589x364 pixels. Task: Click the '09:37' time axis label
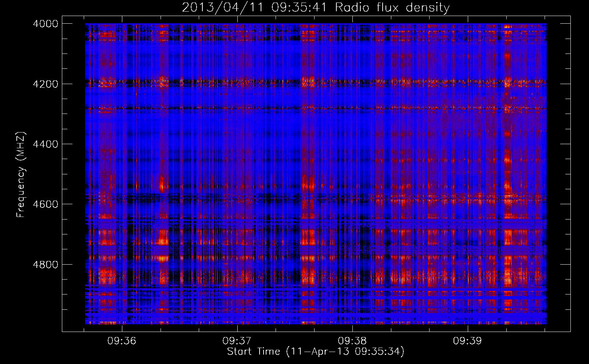tap(237, 341)
